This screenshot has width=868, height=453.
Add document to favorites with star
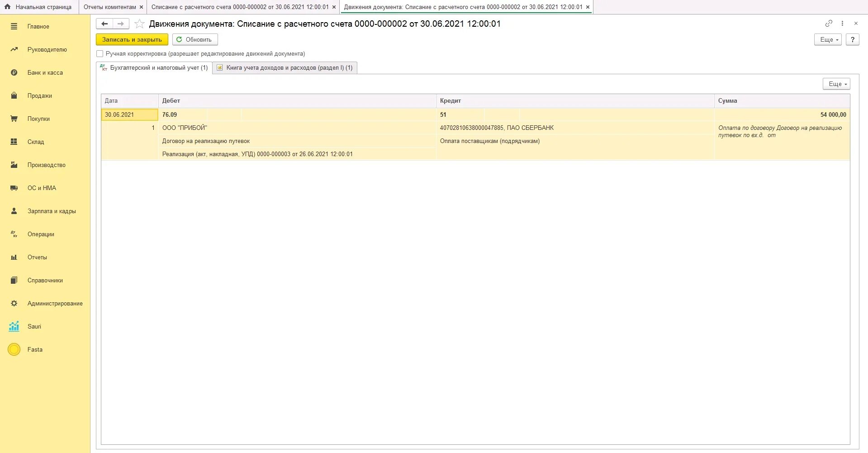(139, 24)
